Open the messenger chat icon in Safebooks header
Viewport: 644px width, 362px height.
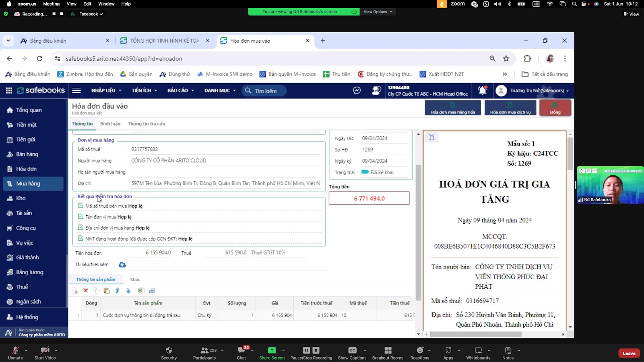[357, 90]
